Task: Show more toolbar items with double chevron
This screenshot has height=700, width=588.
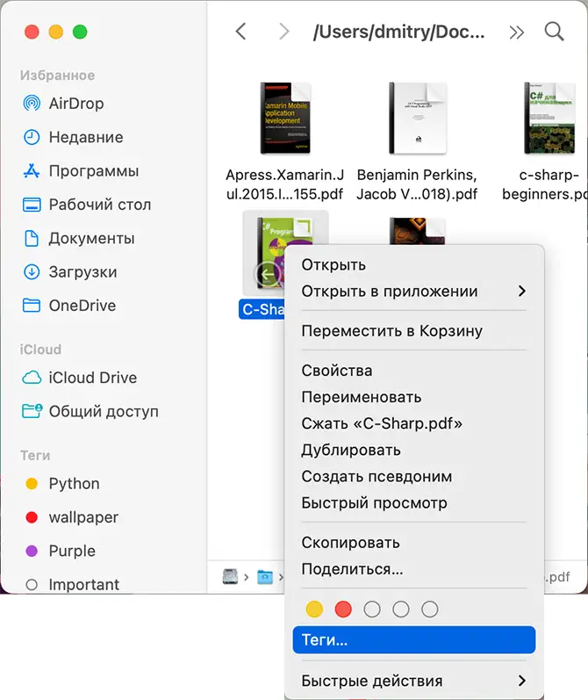Action: [516, 32]
